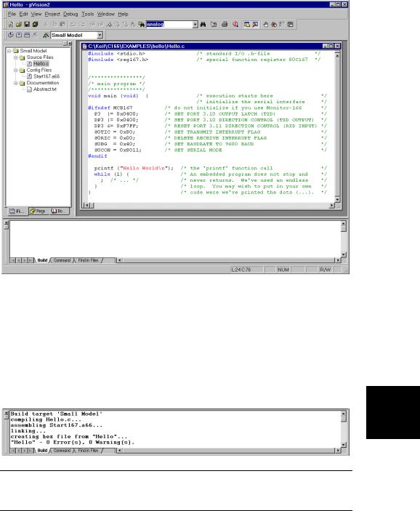Select Find in Files tab in empty output window
Image resolution: width=420 pixels, height=511 pixels.
click(x=88, y=260)
